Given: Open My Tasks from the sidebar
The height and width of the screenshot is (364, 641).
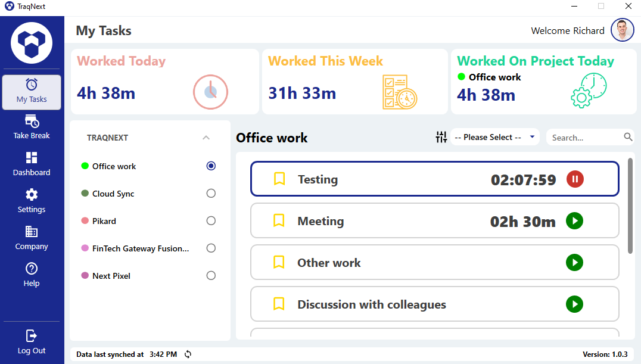Looking at the screenshot, I should 31,92.
